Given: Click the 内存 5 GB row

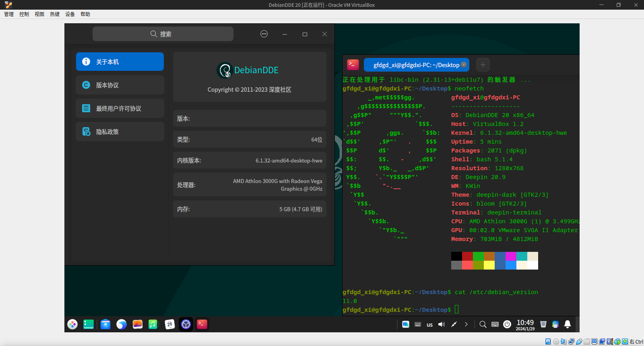Looking at the screenshot, I should tap(250, 209).
